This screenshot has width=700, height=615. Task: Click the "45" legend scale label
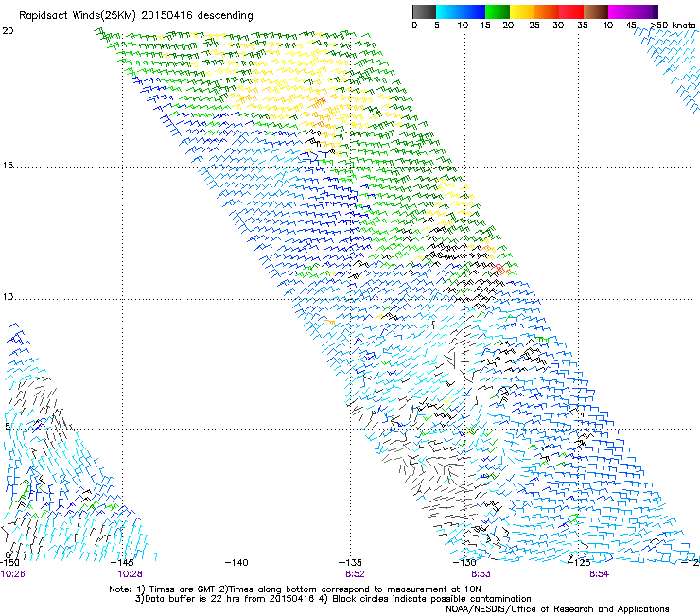point(631,26)
